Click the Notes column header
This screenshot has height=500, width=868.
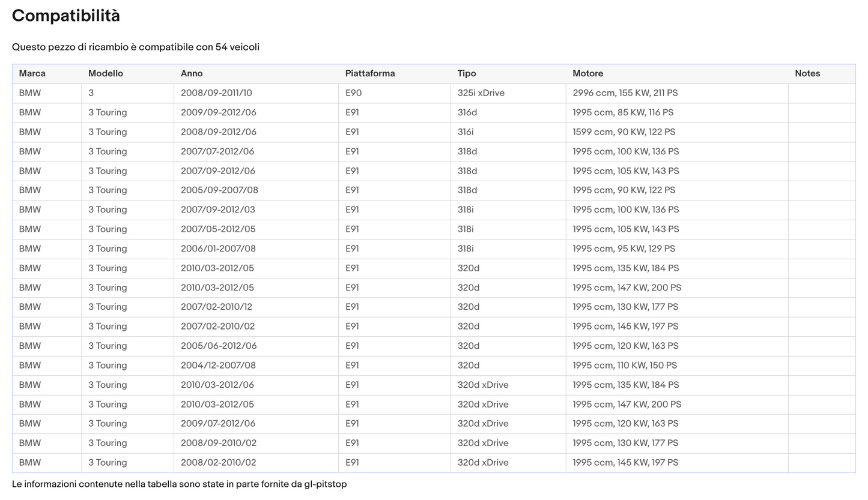(822, 74)
